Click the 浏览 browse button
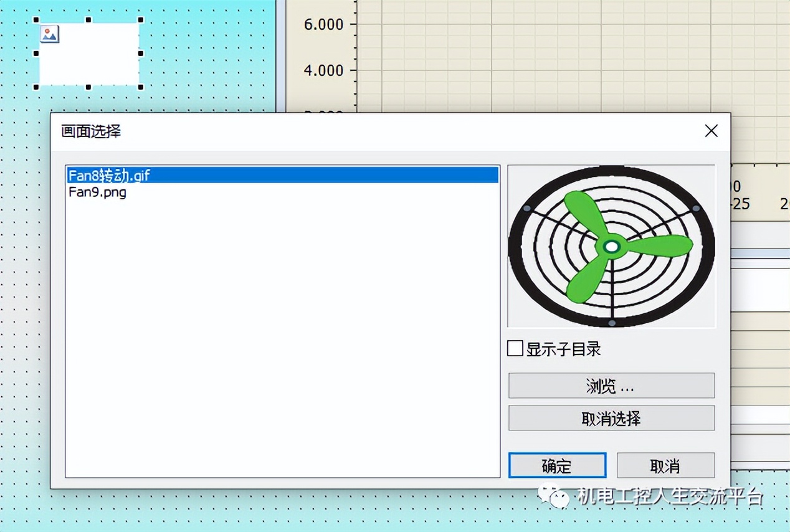 pyautogui.click(x=611, y=386)
